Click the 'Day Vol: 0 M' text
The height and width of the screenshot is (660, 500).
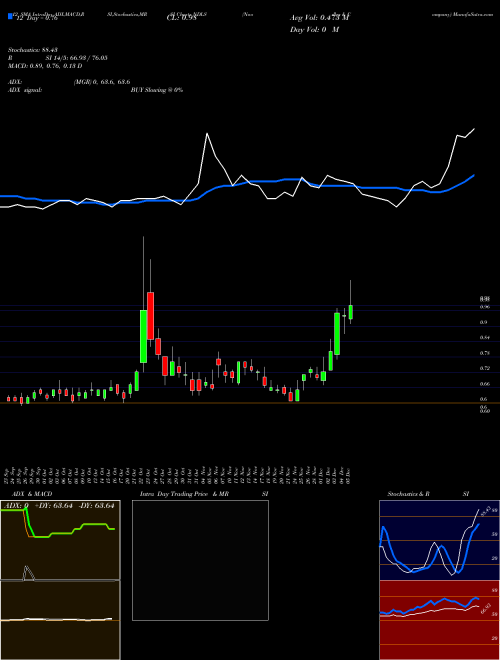point(314,30)
